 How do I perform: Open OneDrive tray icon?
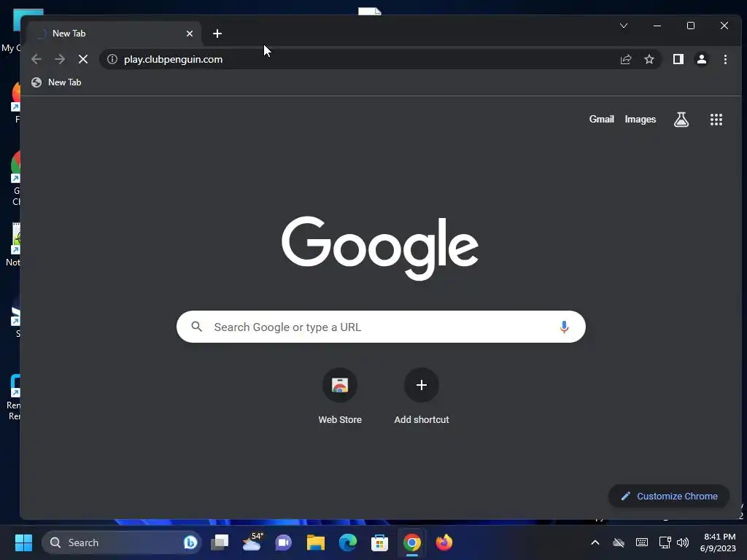619,542
